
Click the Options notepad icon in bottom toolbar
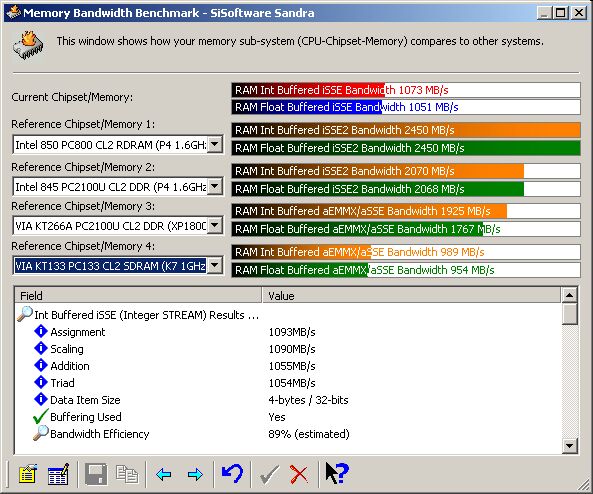28,474
